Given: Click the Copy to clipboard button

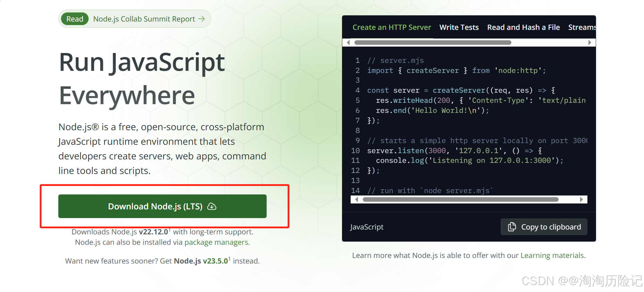Looking at the screenshot, I should tap(544, 227).
